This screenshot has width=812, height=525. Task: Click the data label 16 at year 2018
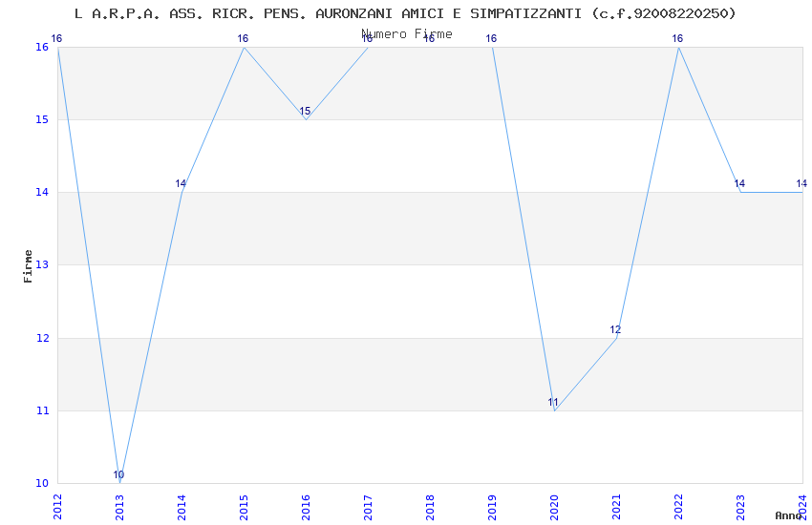point(429,38)
